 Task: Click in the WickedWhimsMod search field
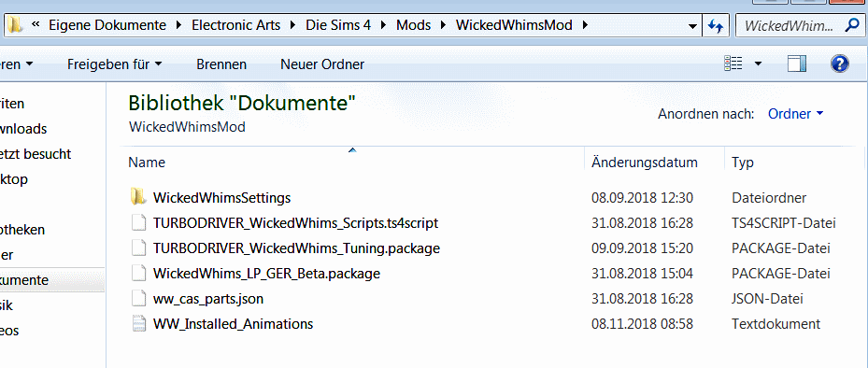click(x=789, y=25)
